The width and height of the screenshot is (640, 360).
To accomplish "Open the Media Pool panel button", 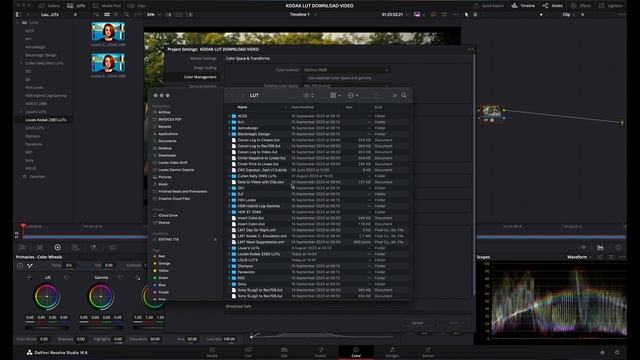I will [x=107, y=6].
